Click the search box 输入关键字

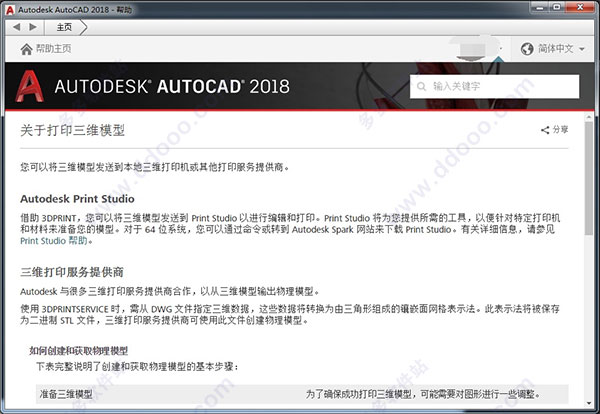pos(494,86)
